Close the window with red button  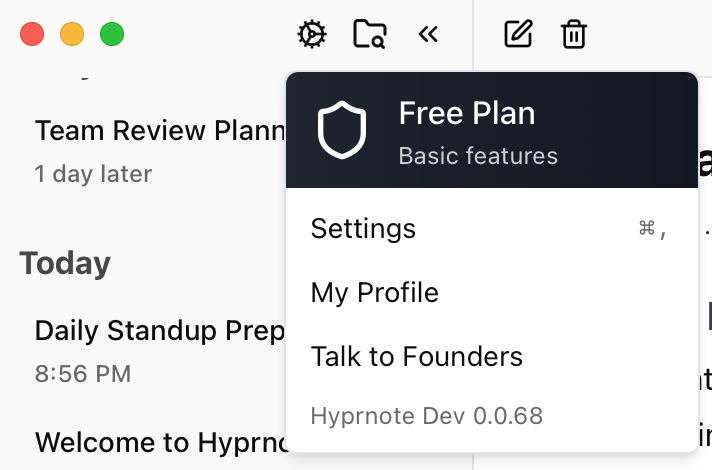tap(32, 34)
